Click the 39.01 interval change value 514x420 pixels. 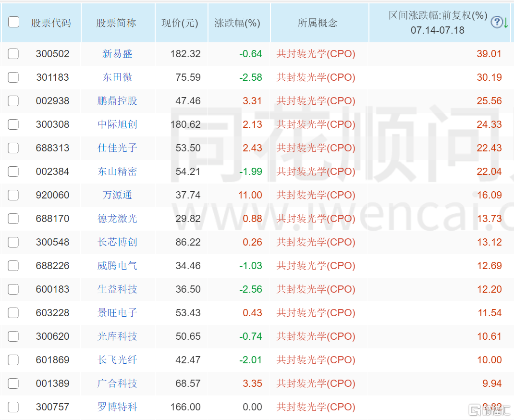[x=490, y=54]
